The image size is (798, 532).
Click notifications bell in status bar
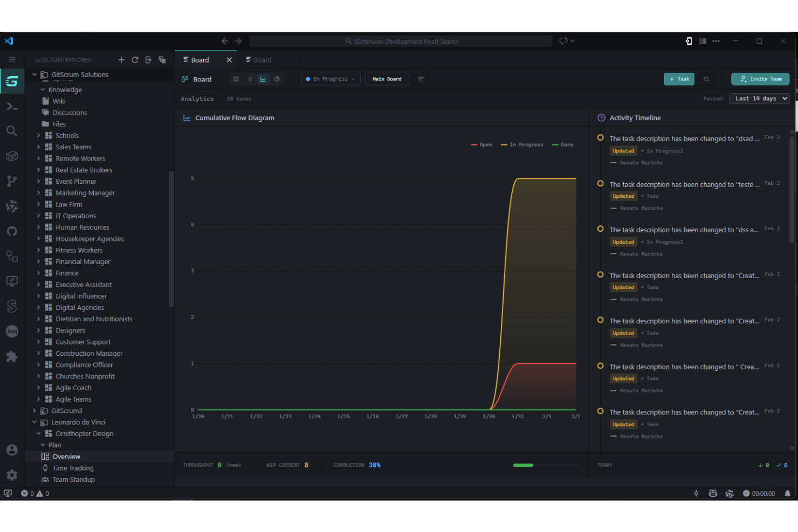787,493
